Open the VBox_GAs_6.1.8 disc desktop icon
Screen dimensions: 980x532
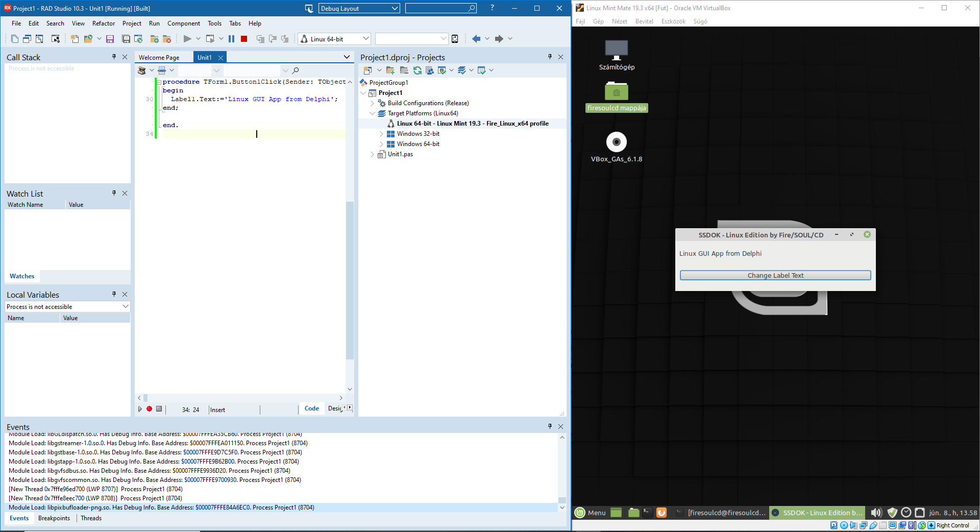[x=617, y=147]
